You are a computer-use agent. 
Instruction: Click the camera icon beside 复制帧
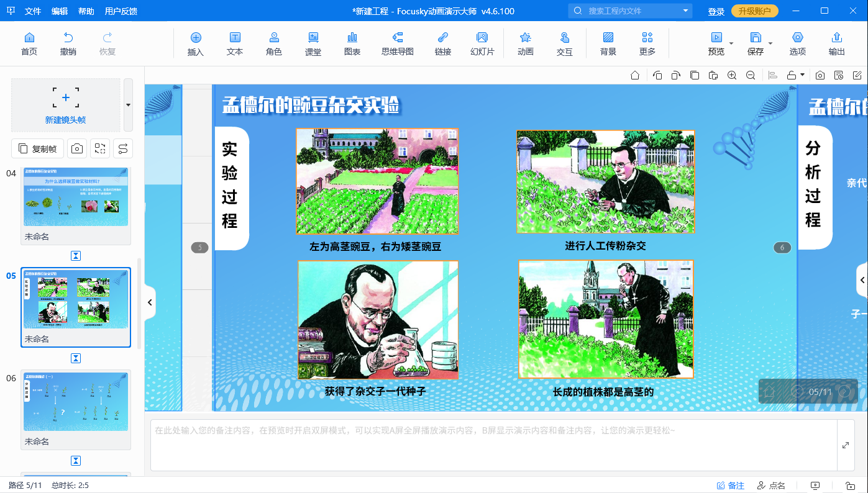pos(76,148)
